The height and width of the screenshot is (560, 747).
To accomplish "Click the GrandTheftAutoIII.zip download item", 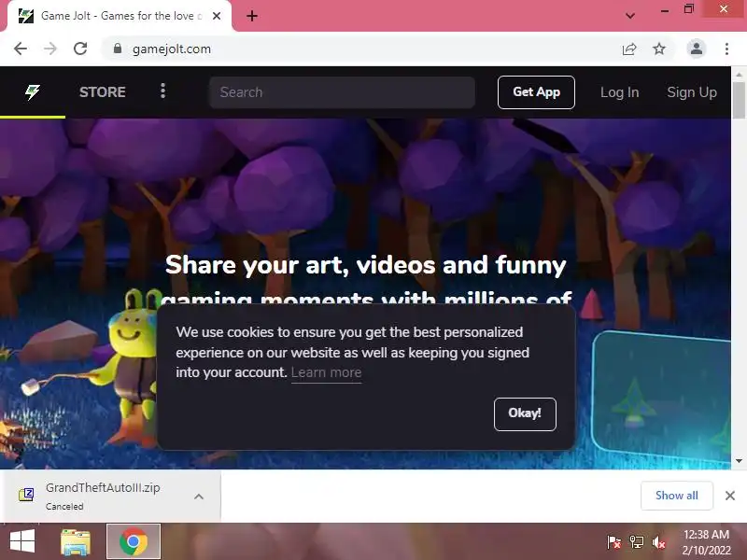I will pos(110,497).
